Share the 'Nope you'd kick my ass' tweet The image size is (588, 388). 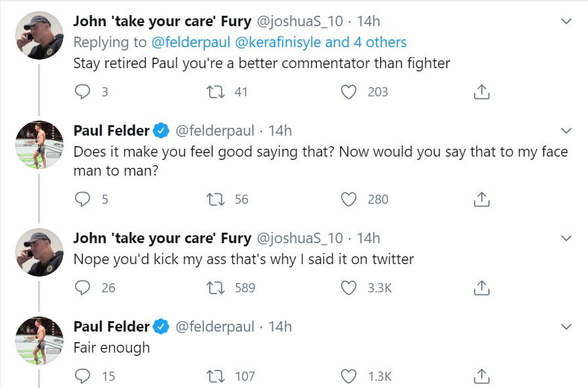tap(481, 288)
